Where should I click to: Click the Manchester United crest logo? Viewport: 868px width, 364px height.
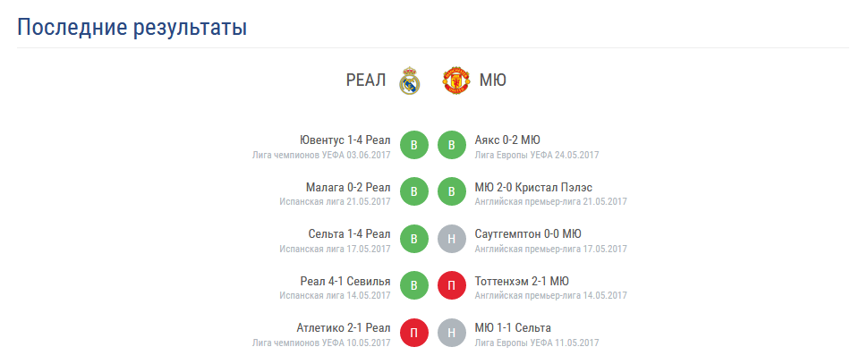(456, 80)
